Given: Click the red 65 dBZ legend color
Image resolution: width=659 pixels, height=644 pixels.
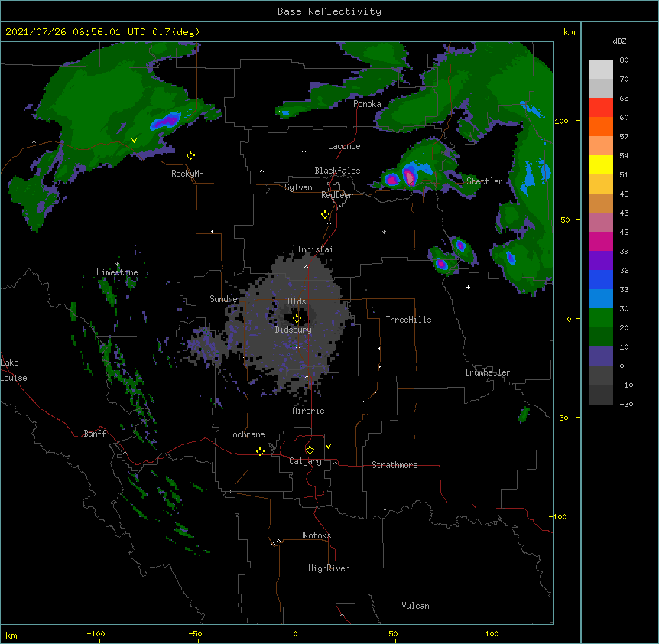Looking at the screenshot, I should 601,108.
